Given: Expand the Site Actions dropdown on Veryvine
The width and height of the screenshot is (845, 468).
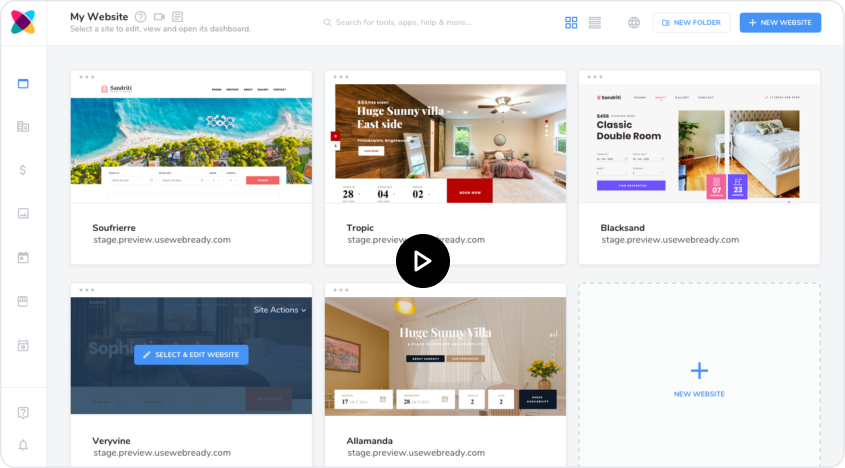Looking at the screenshot, I should coord(279,310).
